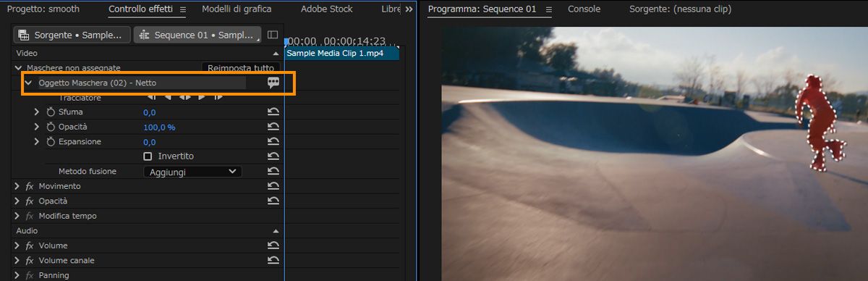Collapse the Video section triangle

point(275,54)
